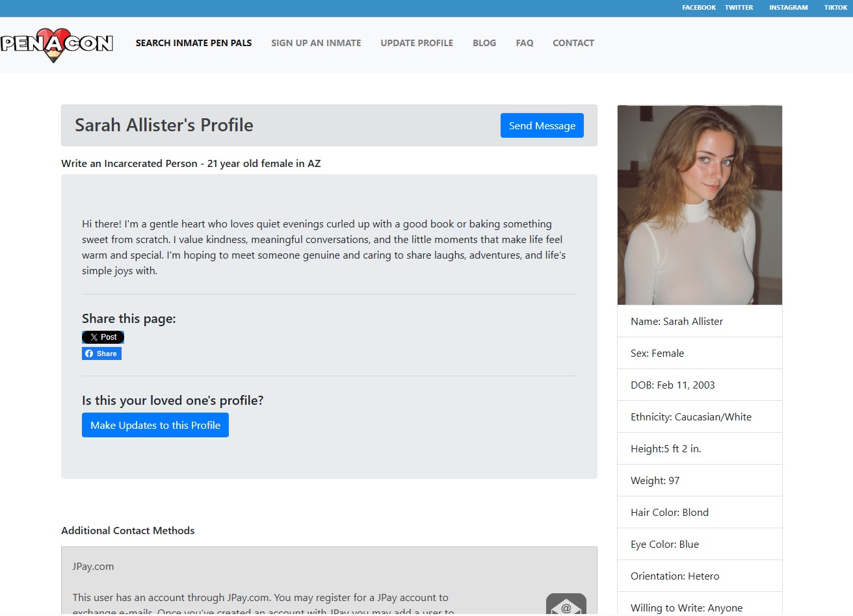The height and width of the screenshot is (616, 853).
Task: Click the 'Ethnicity: Caucasian/White' row
Action: (x=700, y=417)
